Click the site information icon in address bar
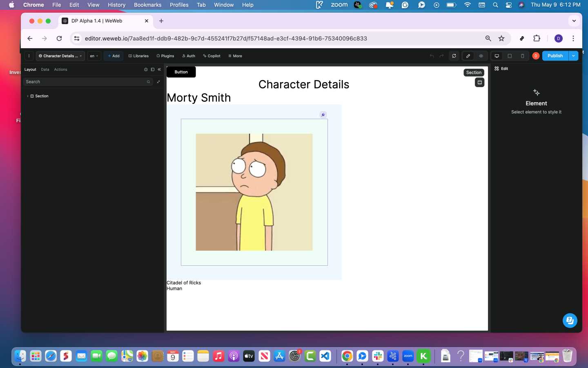588x368 pixels. click(x=77, y=38)
